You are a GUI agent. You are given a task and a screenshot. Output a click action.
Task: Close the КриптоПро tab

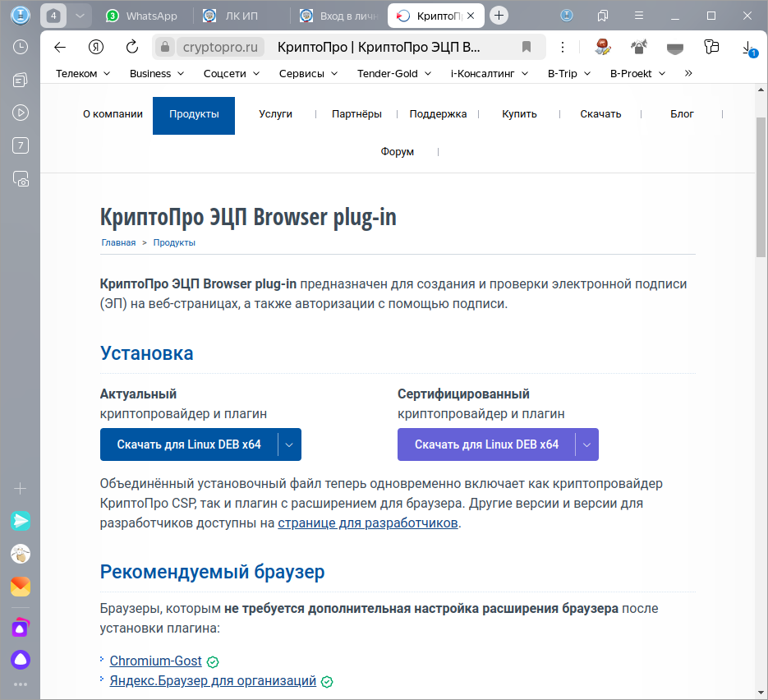coord(471,16)
